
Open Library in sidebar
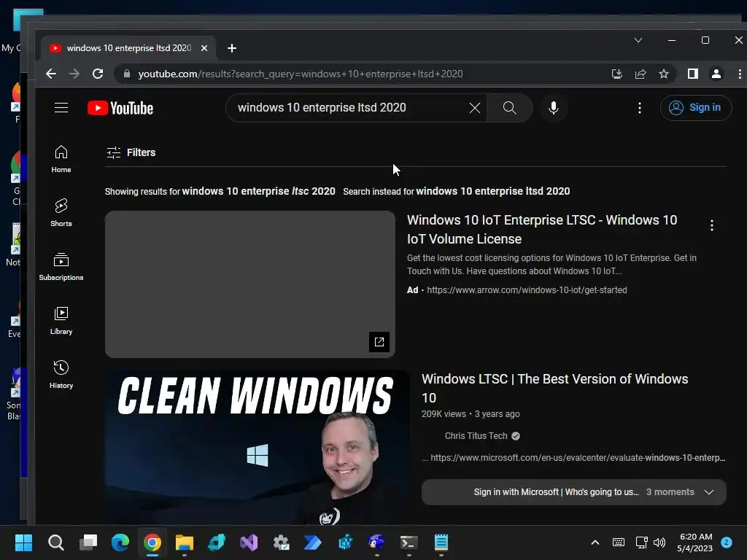pyautogui.click(x=61, y=321)
